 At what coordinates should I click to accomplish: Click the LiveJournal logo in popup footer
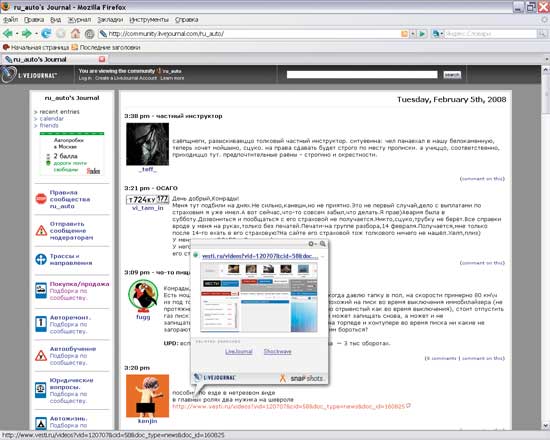(x=214, y=378)
